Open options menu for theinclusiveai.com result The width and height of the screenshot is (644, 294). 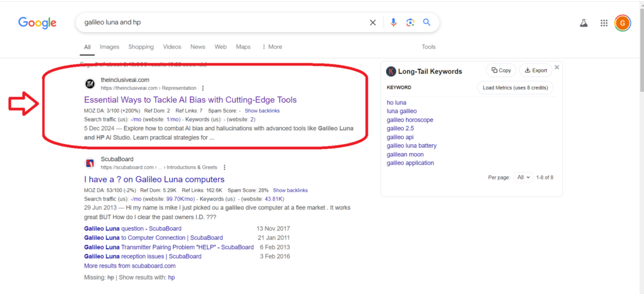tap(203, 88)
